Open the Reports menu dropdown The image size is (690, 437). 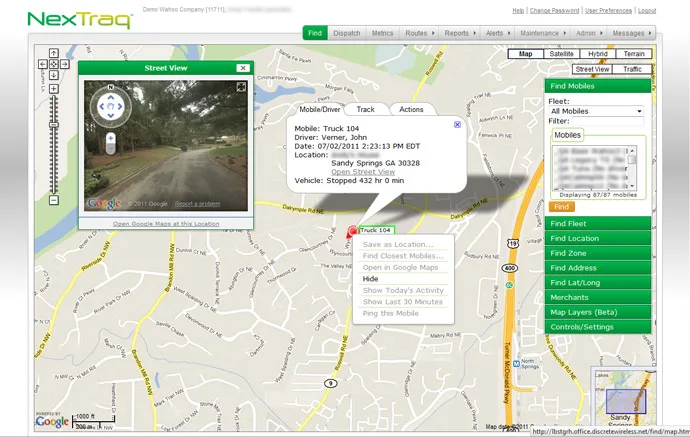pos(460,33)
